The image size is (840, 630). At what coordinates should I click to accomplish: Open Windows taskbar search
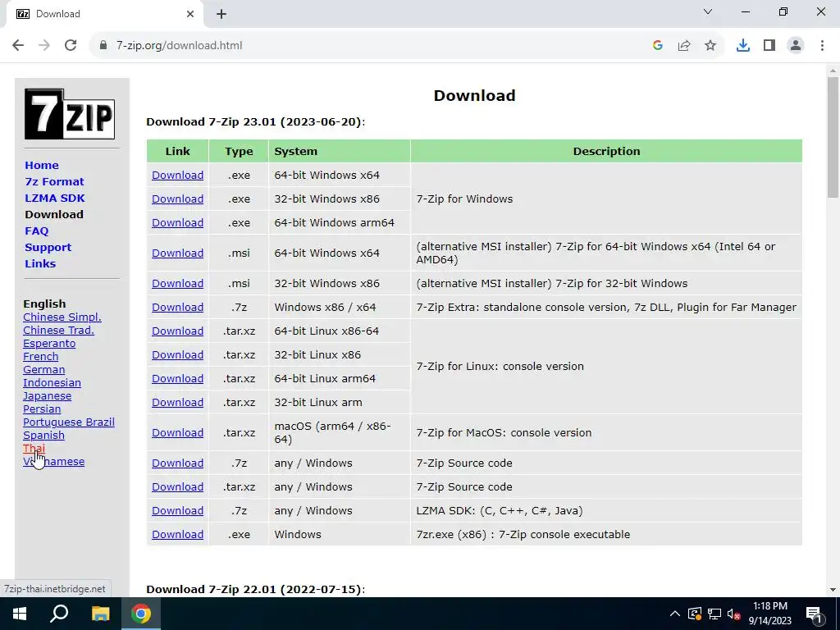[59, 614]
